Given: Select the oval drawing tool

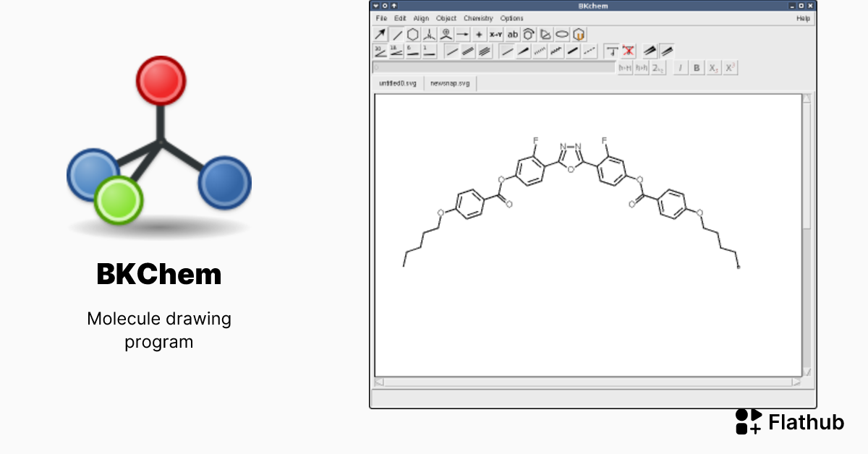Looking at the screenshot, I should (x=562, y=34).
